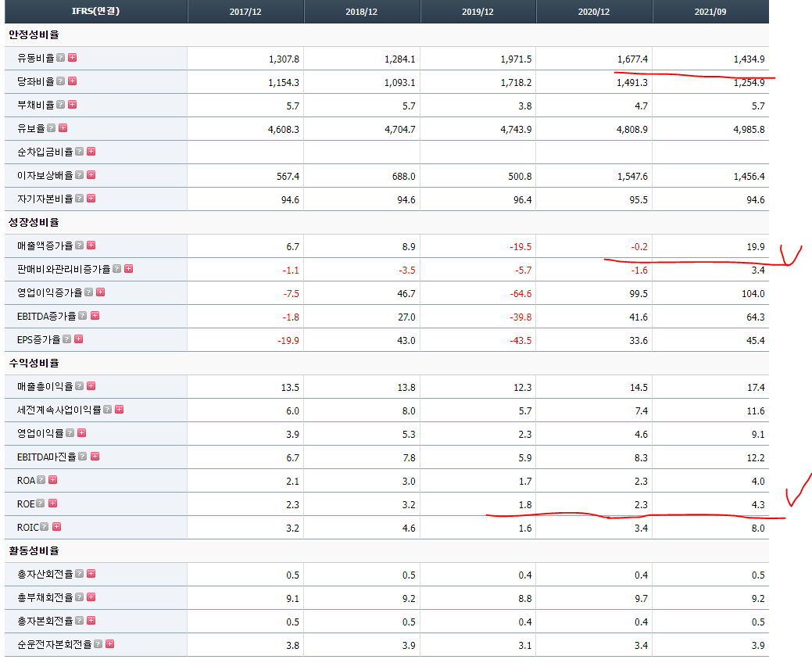Open help icon next to 영업이익증가율

point(88,292)
